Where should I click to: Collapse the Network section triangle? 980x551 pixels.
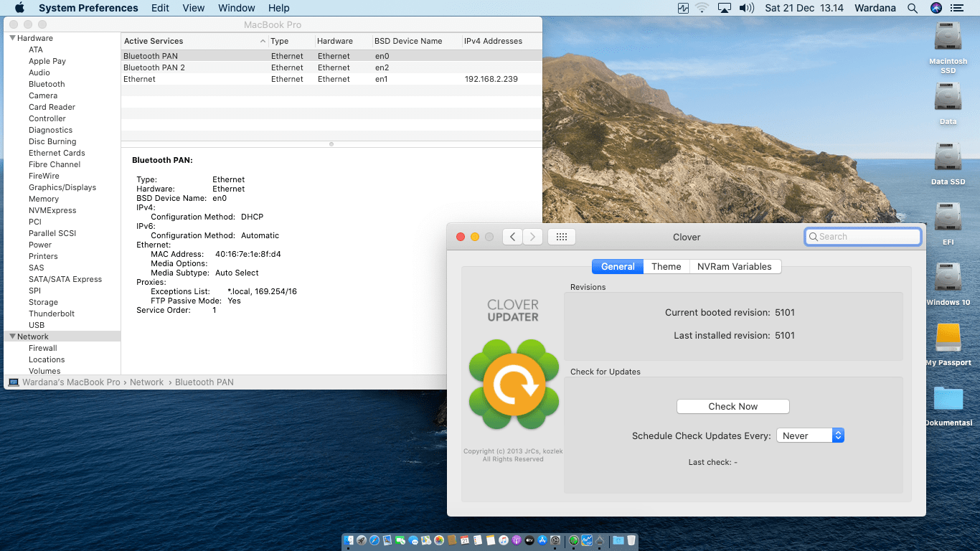tap(12, 336)
